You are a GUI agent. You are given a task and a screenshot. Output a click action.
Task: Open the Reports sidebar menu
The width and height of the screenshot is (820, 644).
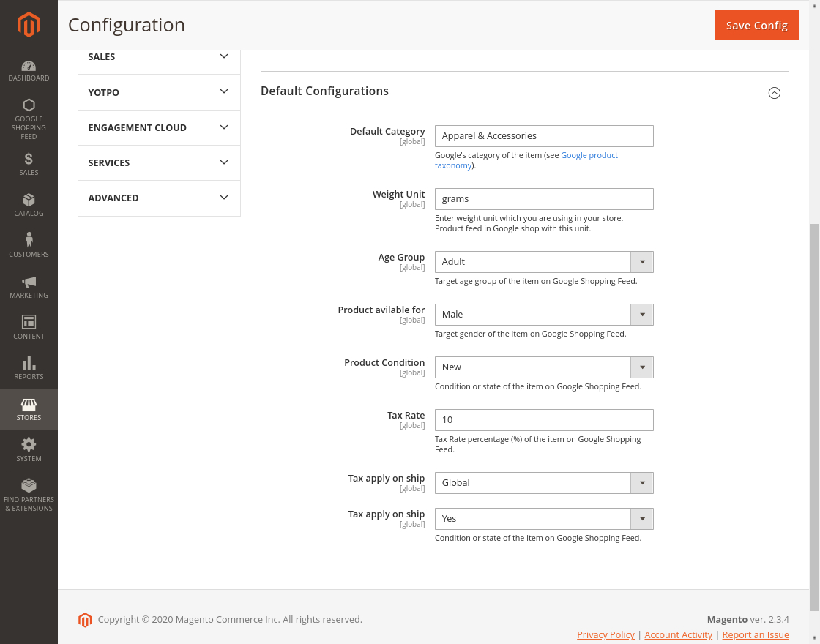(29, 369)
